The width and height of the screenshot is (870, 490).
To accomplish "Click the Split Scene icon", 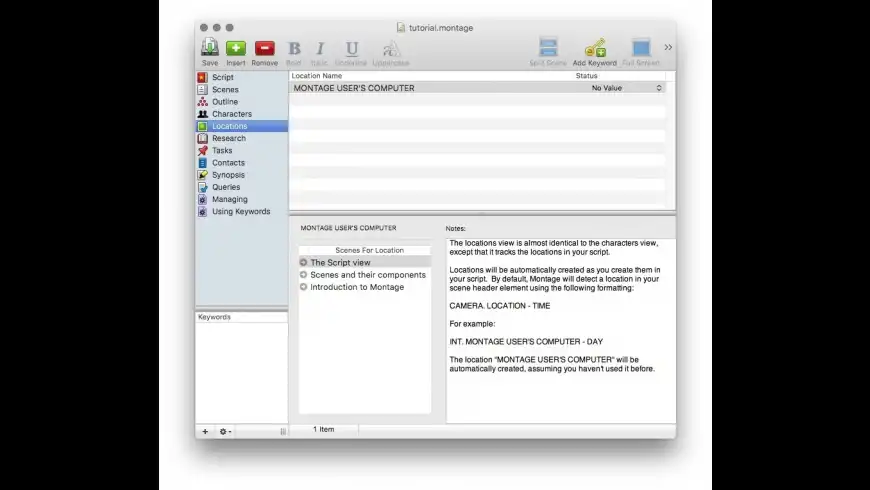I will click(548, 48).
